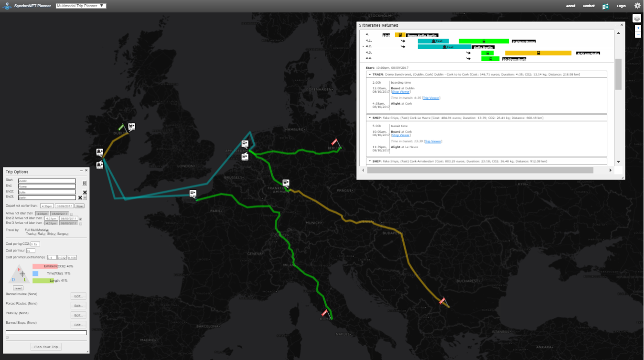644x360 pixels.
Task: Open the About menu item
Action: (570, 6)
